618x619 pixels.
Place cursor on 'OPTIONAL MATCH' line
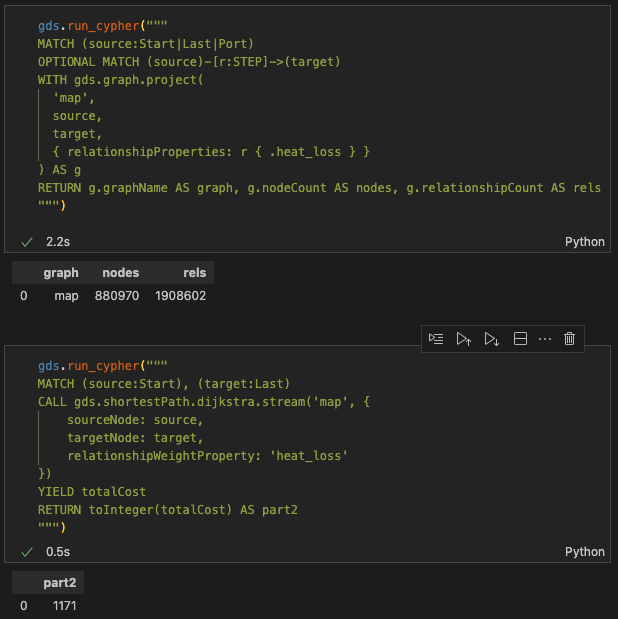tap(189, 62)
